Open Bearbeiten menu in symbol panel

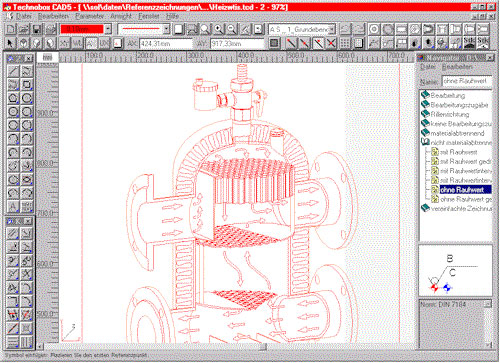click(x=457, y=67)
